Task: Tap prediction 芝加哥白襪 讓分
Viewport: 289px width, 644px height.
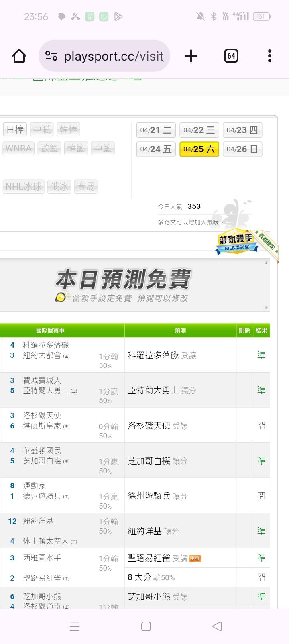Action: [x=158, y=461]
